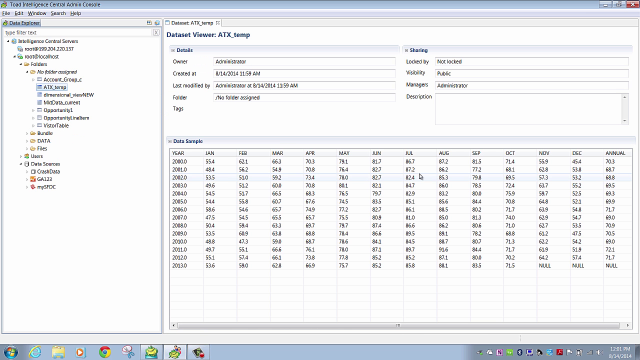Click the mySFDC data source icon
640x360 pixels.
click(33, 187)
